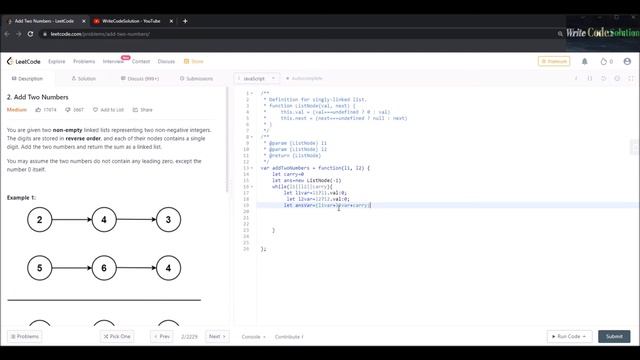
Task: Toggle editor fullscreen mode icon
Action: (x=631, y=78)
